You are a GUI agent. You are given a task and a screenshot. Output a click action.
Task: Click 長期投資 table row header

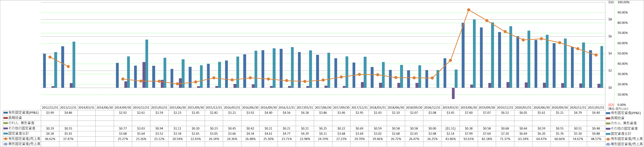22,118
